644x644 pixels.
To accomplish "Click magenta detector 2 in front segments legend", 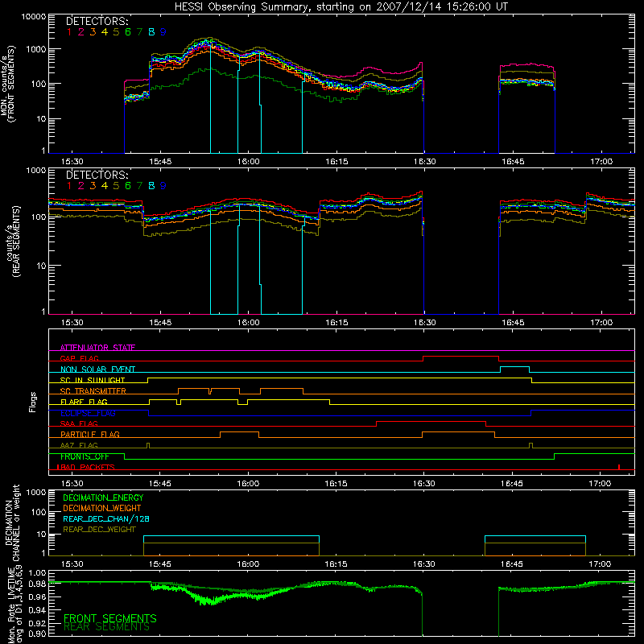I will pos(81,32).
